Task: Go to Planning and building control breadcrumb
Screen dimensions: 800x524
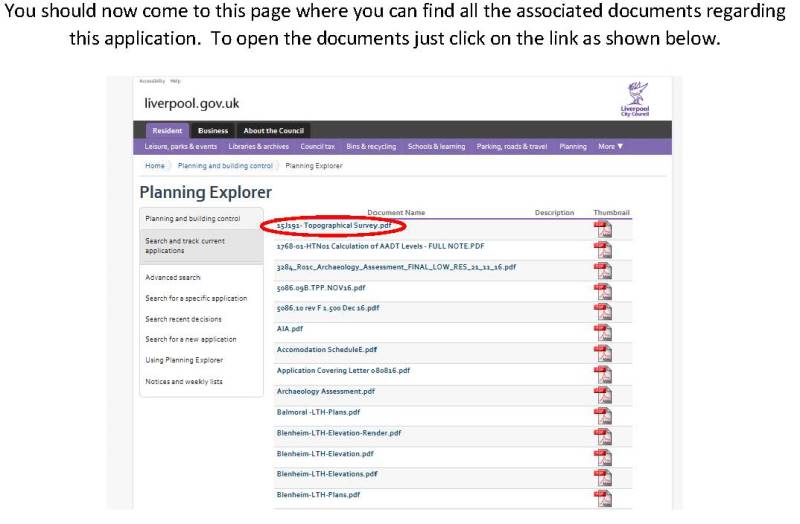Action: coord(225,166)
